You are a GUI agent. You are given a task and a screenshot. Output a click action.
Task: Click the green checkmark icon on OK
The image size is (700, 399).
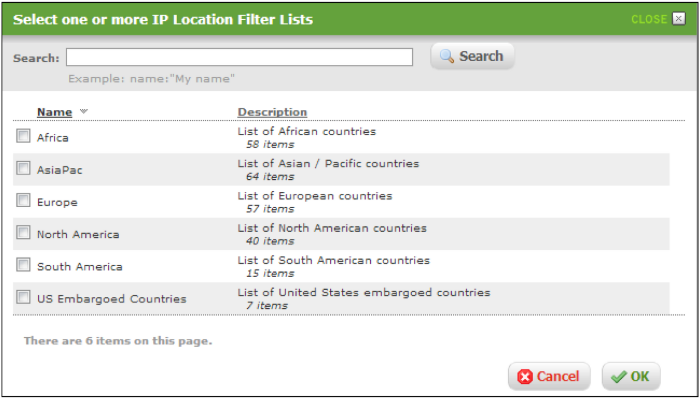(619, 377)
